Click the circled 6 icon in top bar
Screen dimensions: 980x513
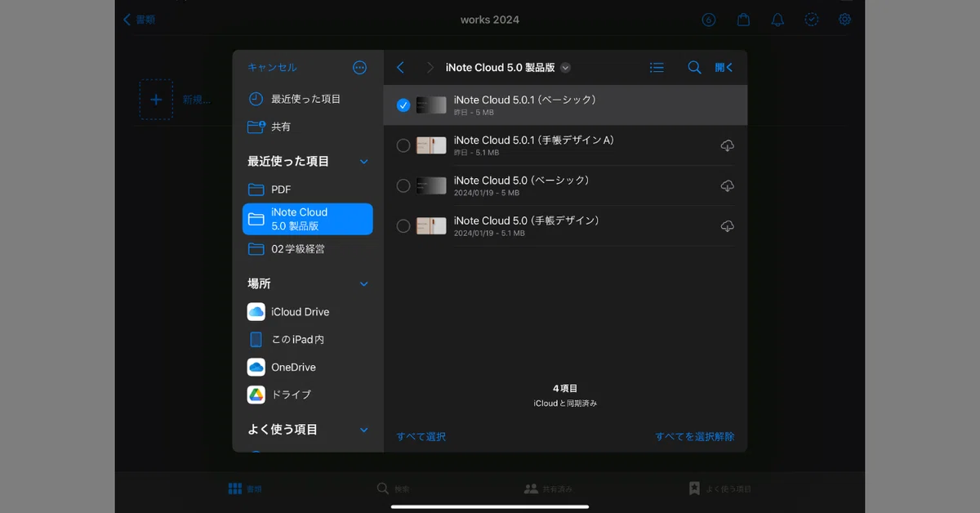click(709, 20)
